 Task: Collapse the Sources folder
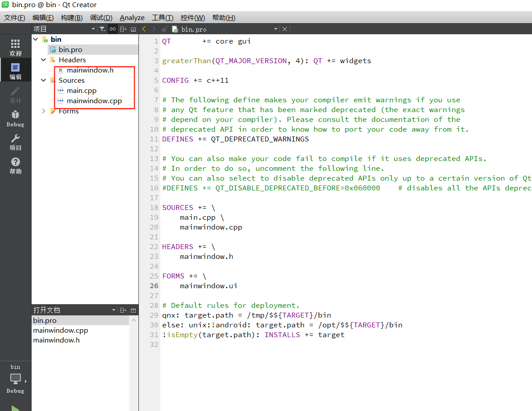click(x=44, y=81)
